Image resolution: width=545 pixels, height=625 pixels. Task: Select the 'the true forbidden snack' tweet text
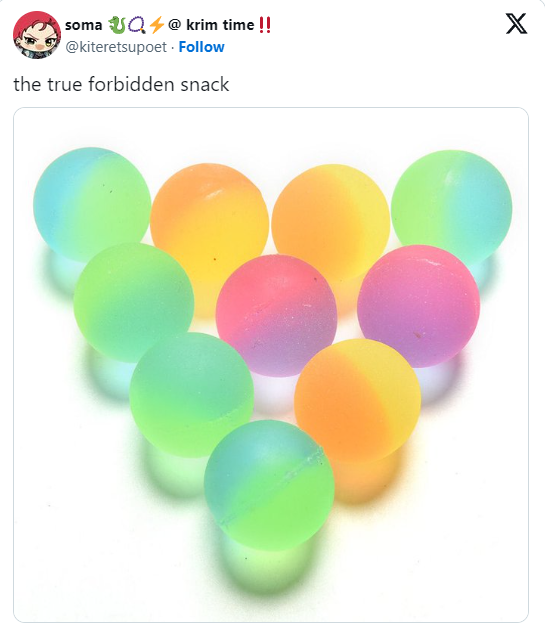121,85
